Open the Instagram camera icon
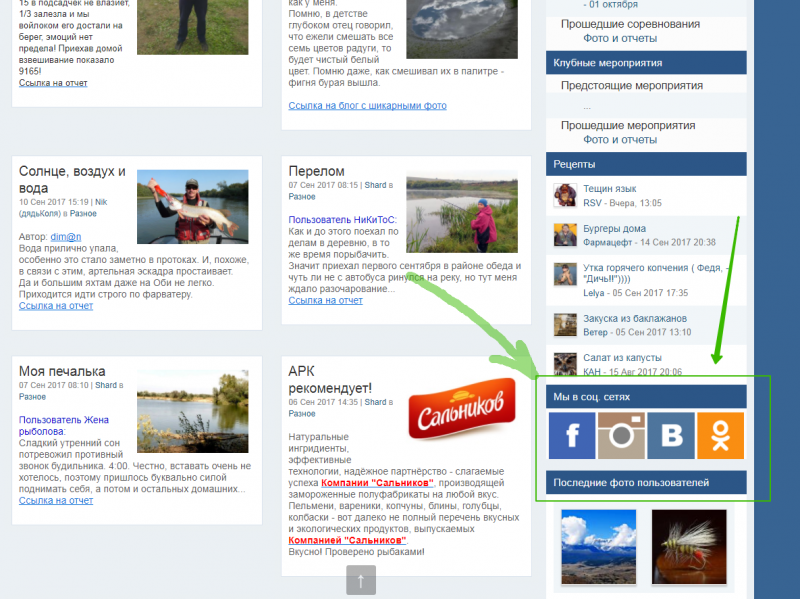The image size is (800, 599). pos(621,435)
